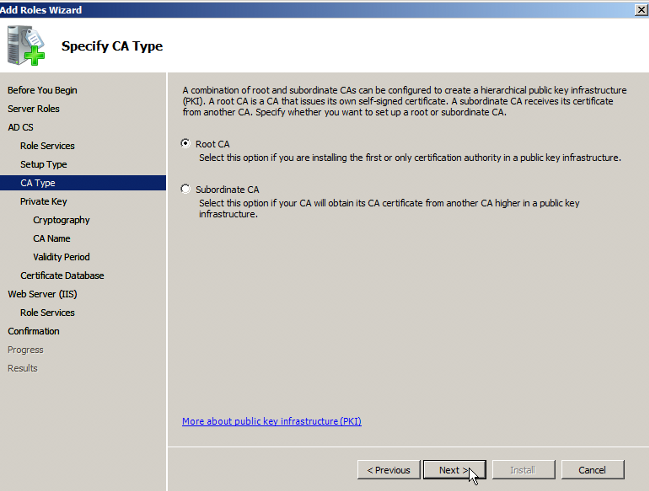
Task: Open More about public key infrastructure link
Action: point(271,421)
